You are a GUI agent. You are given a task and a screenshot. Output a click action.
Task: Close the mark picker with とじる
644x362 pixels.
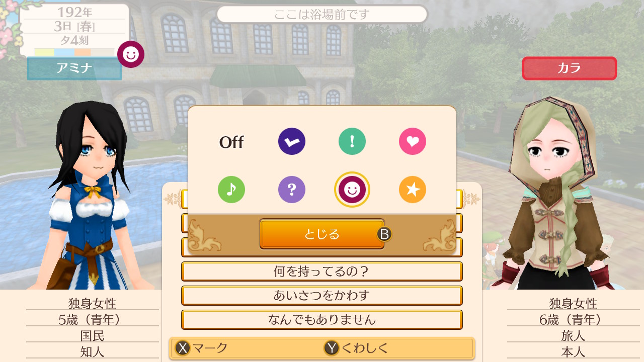[x=322, y=234]
